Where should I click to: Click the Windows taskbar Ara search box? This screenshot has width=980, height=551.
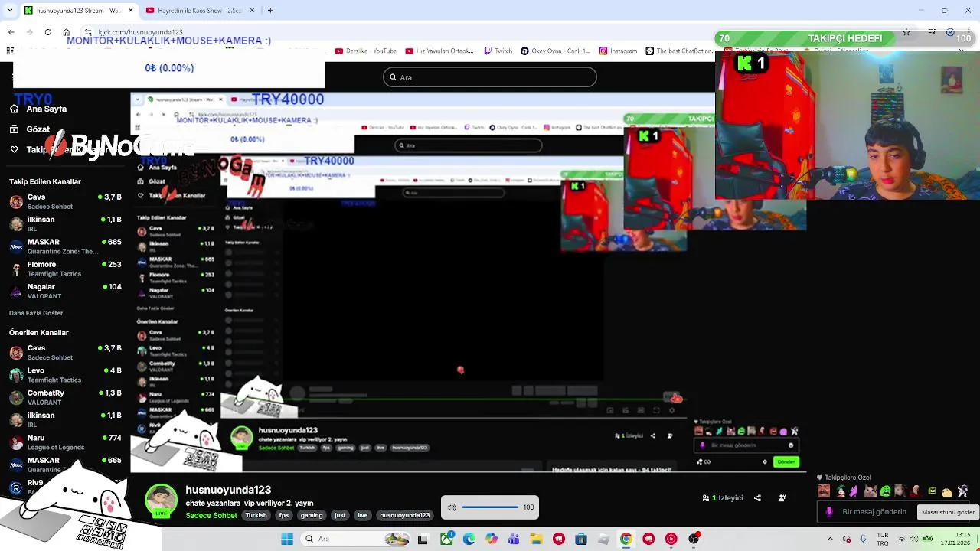(357, 539)
